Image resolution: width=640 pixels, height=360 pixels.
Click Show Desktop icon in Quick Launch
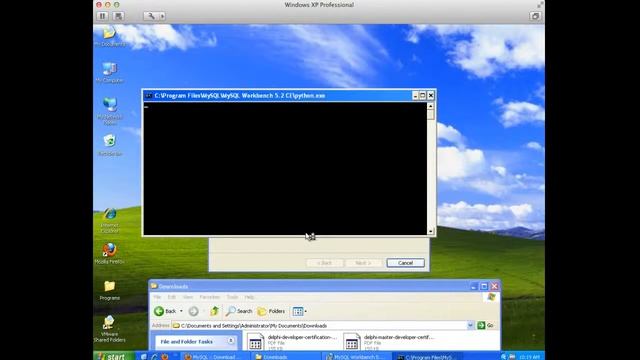pos(144,356)
